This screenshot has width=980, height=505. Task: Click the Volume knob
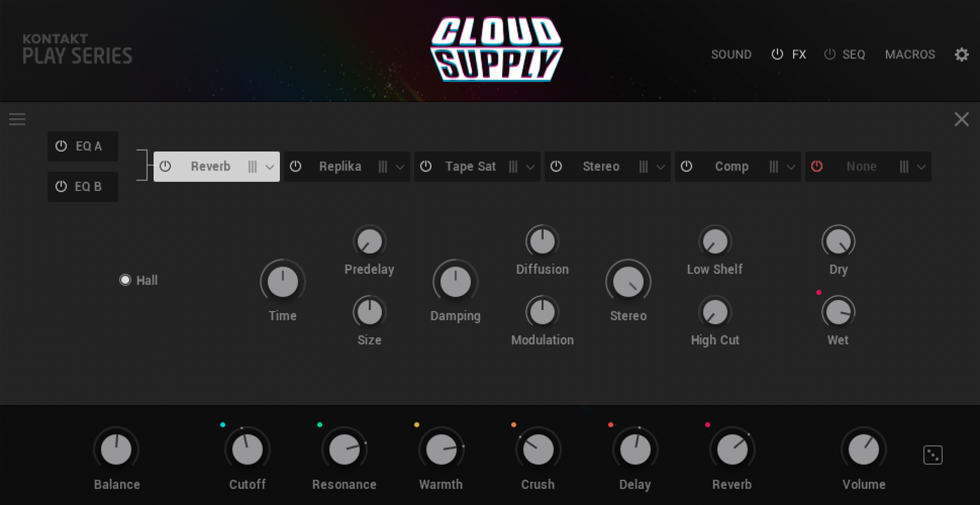864,450
